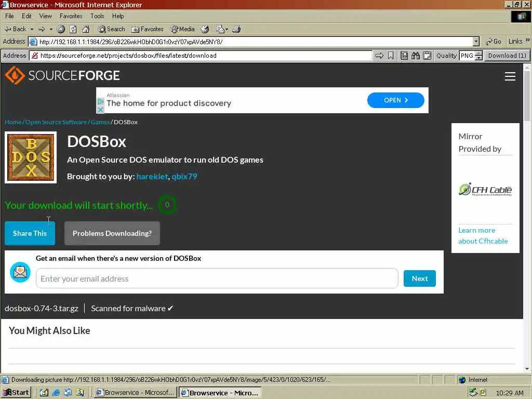
Task: Open the View menu
Action: click(x=46, y=16)
